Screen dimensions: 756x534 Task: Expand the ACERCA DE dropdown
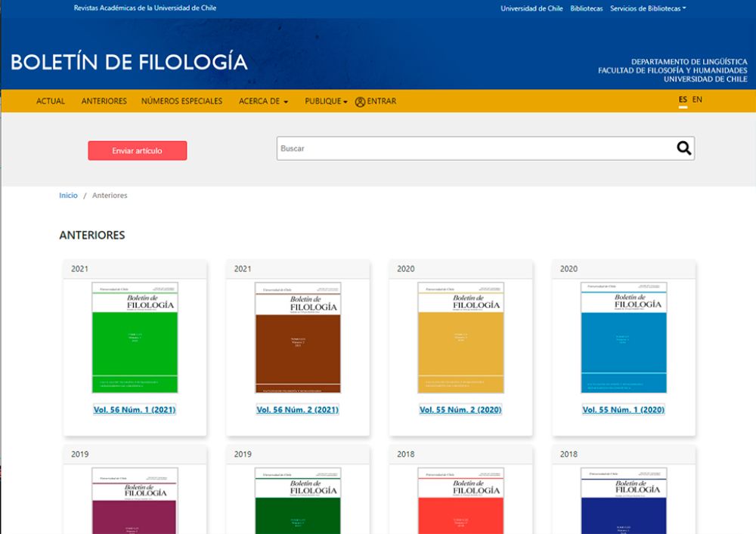262,100
